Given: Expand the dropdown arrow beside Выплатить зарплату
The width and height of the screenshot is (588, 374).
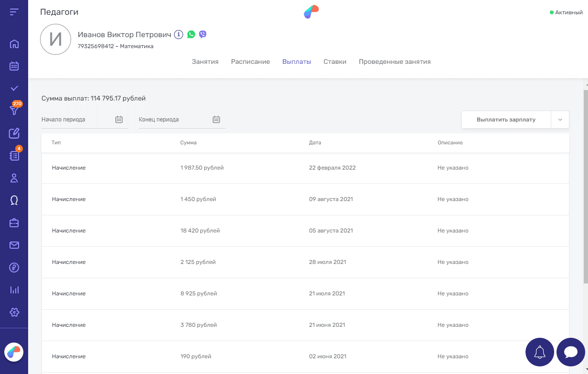Looking at the screenshot, I should [560, 120].
